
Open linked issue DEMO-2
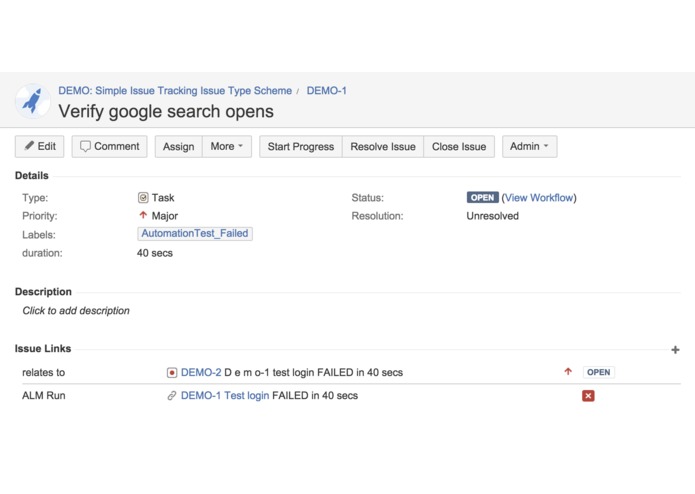pyautogui.click(x=201, y=373)
